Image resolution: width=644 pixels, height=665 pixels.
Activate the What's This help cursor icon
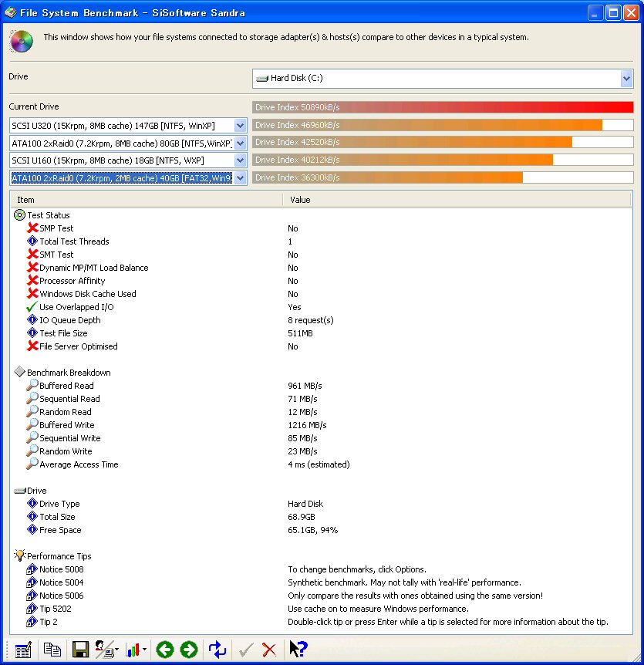click(298, 649)
